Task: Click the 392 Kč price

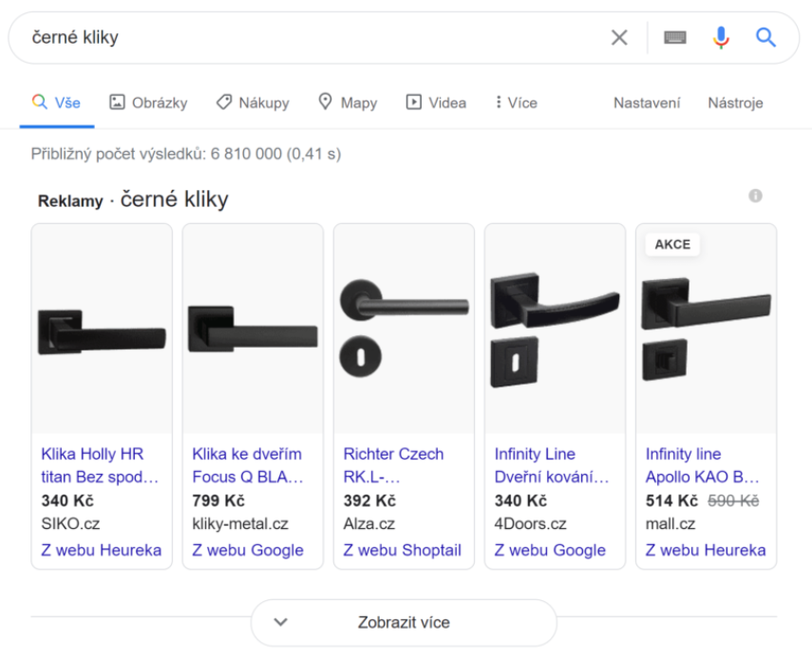Action: point(369,500)
